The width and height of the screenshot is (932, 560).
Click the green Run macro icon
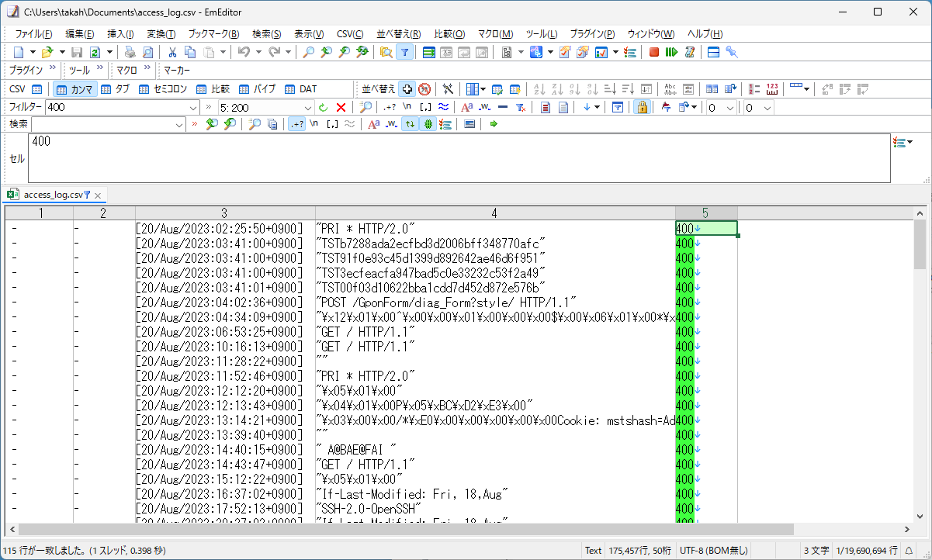click(671, 52)
